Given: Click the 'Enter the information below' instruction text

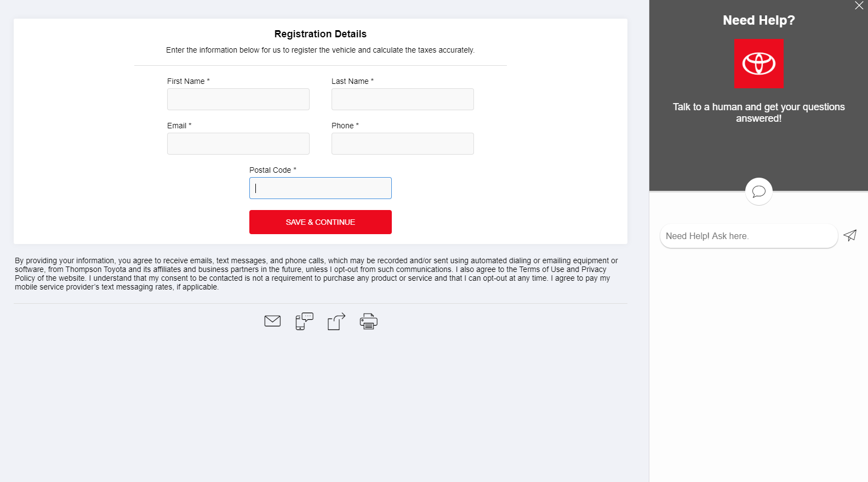Looking at the screenshot, I should [x=321, y=50].
